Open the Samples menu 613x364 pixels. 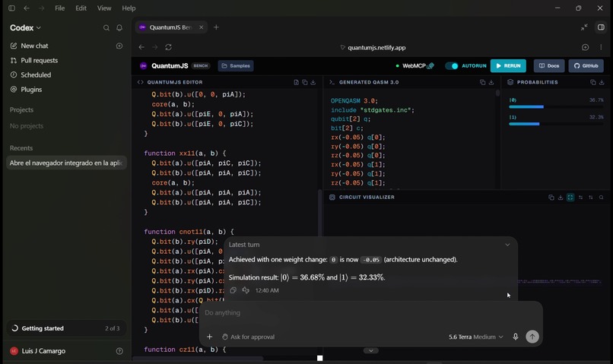pyautogui.click(x=236, y=66)
